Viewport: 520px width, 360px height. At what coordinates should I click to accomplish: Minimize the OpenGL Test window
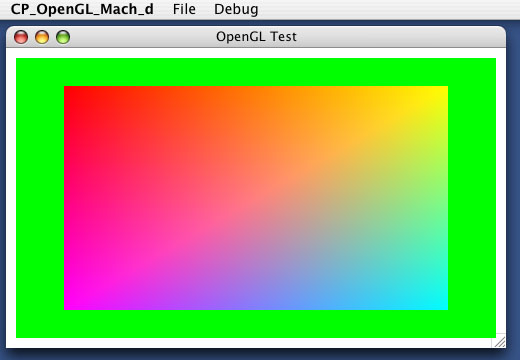point(42,37)
